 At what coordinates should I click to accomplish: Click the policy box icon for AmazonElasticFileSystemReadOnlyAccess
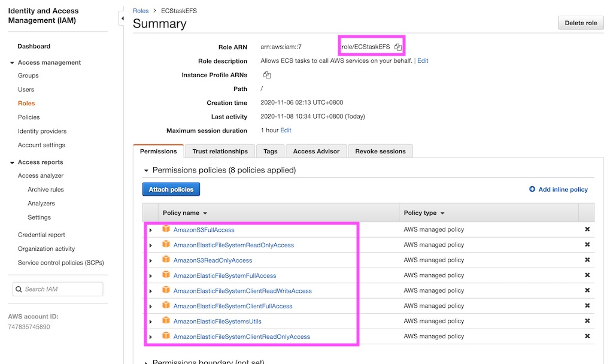click(166, 244)
